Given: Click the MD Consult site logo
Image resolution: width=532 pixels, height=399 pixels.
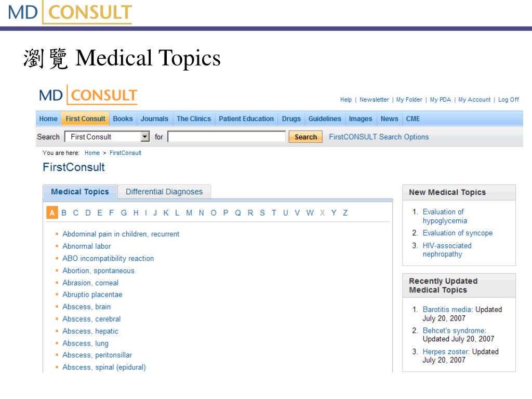Looking at the screenshot, I should tap(88, 96).
